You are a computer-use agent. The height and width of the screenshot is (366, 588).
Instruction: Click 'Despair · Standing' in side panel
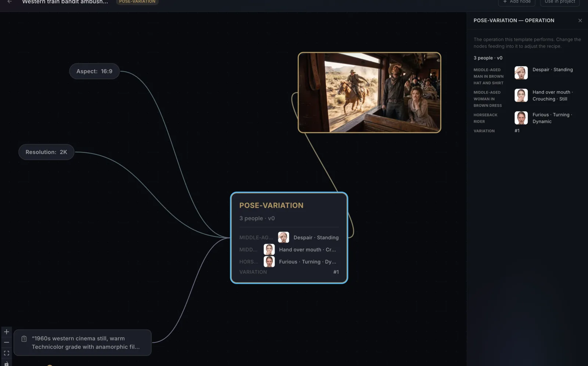(x=552, y=70)
